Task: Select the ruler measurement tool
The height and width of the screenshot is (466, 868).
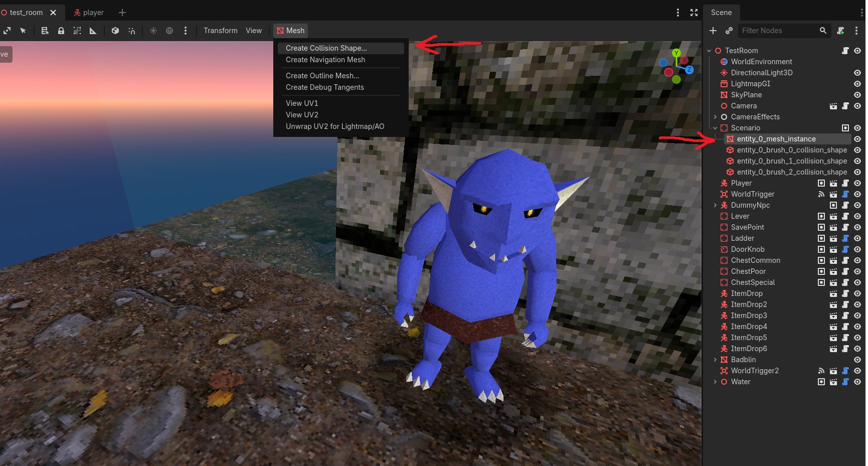Action: click(93, 31)
